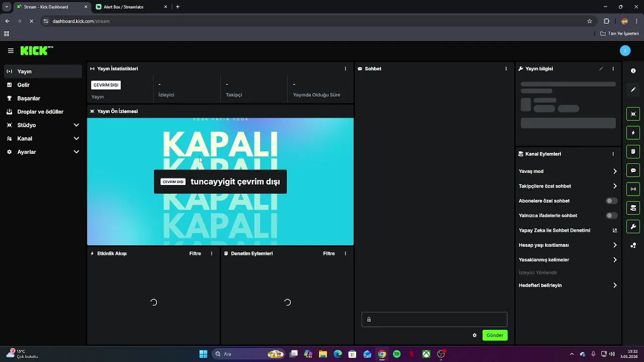This screenshot has width=644, height=362.
Task: Open Tüm Yer İşaretleri bookmarks folder
Action: tap(619, 34)
